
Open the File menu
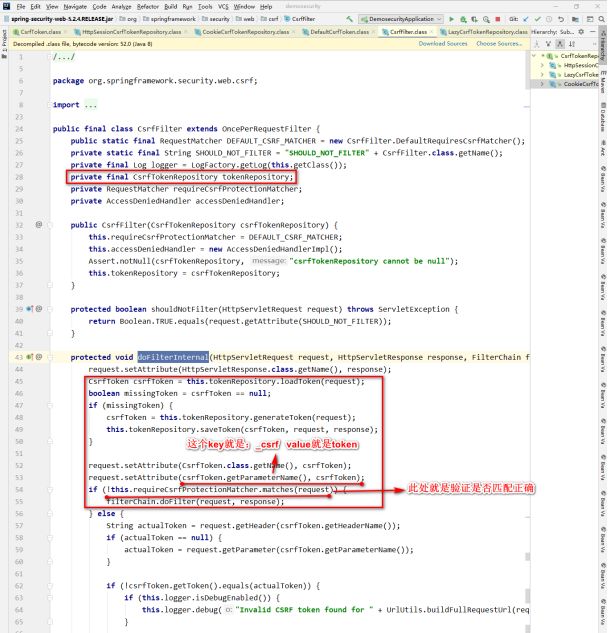[x=21, y=6]
